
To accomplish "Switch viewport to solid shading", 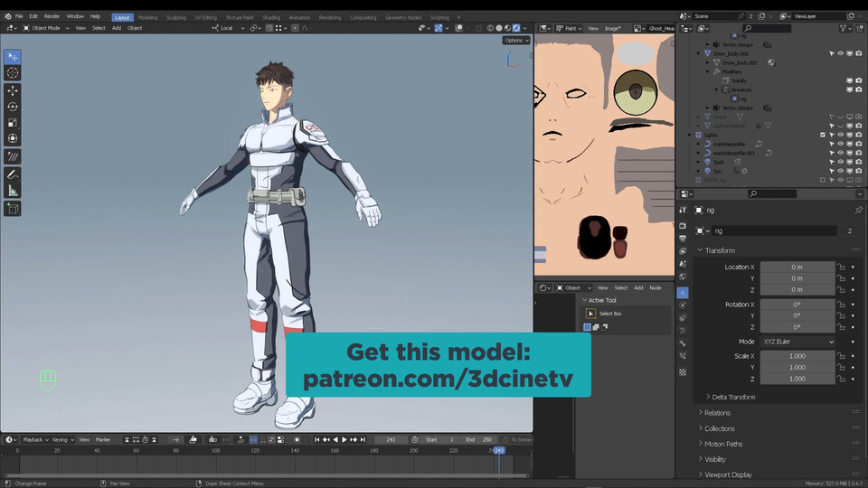I will (499, 28).
